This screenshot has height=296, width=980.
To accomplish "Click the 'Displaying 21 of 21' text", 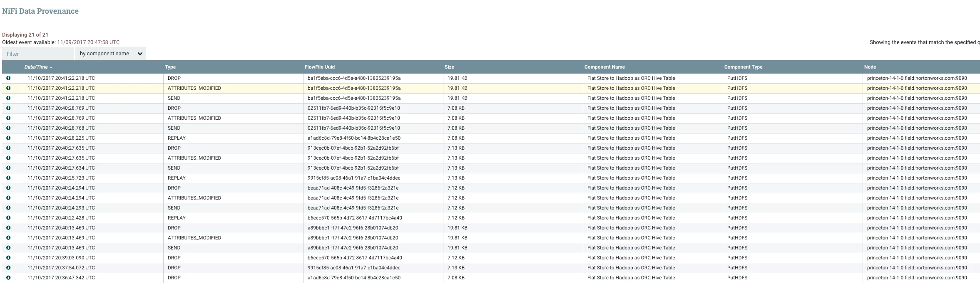I will (25, 35).
